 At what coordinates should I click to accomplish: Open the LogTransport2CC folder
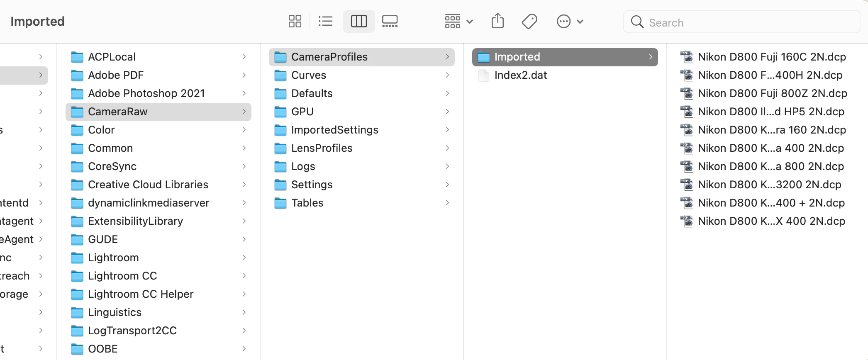click(158, 331)
